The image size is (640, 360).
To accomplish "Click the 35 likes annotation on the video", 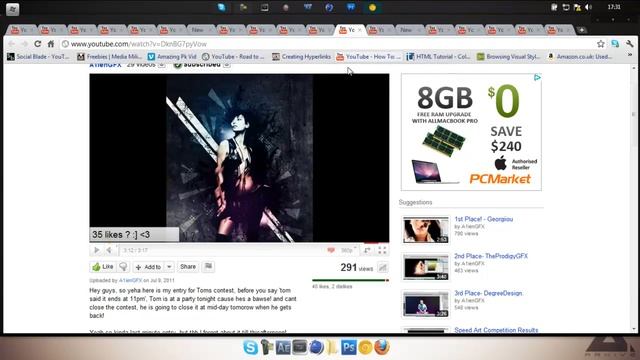I will [134, 235].
